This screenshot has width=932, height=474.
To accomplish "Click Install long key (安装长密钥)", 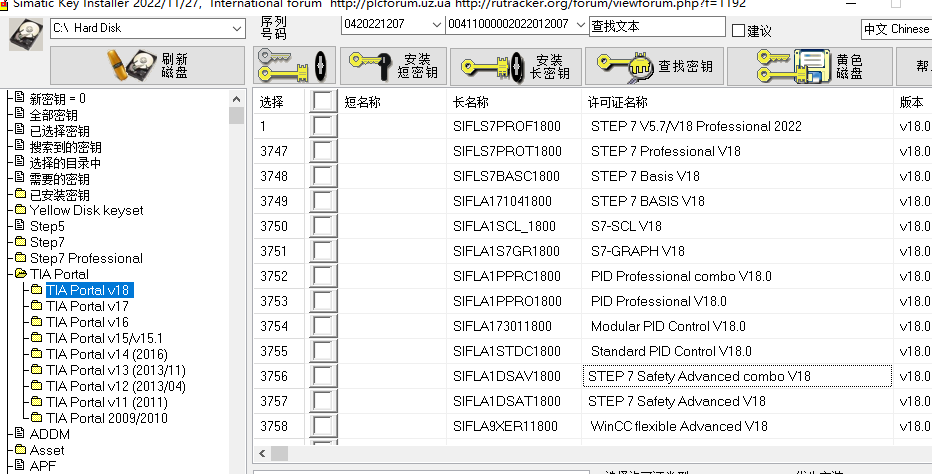I will [x=515, y=65].
